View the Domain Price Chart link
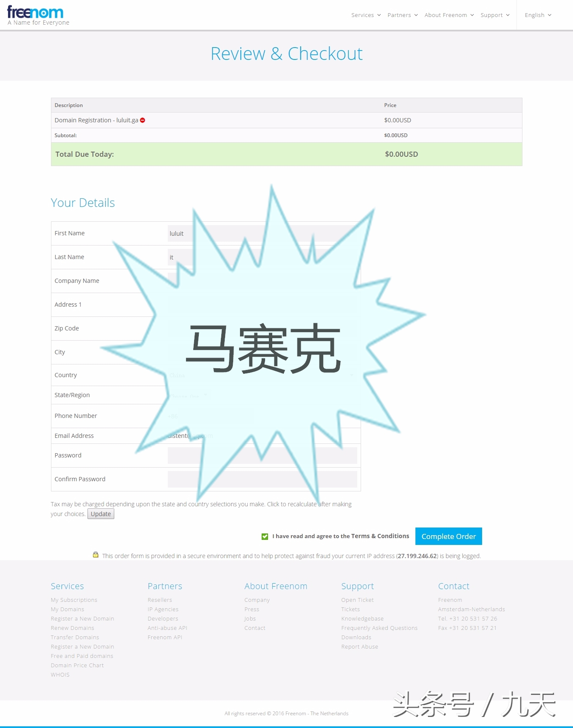Viewport: 573px width, 728px height. pos(77,665)
